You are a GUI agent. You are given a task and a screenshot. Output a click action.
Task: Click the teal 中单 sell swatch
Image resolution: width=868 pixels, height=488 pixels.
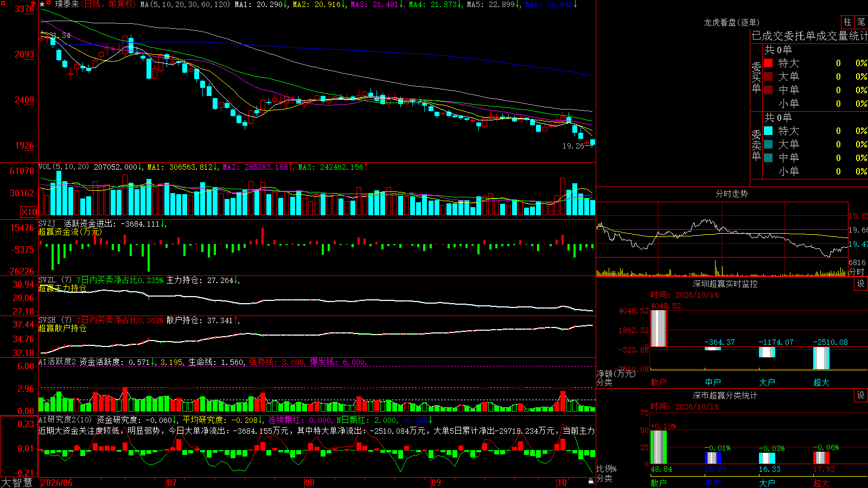pos(768,158)
